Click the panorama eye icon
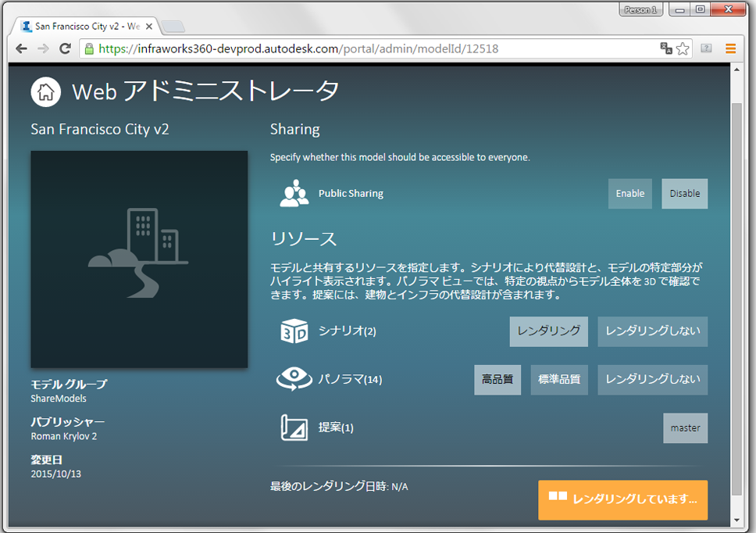Image resolution: width=756 pixels, height=533 pixels. click(x=294, y=378)
